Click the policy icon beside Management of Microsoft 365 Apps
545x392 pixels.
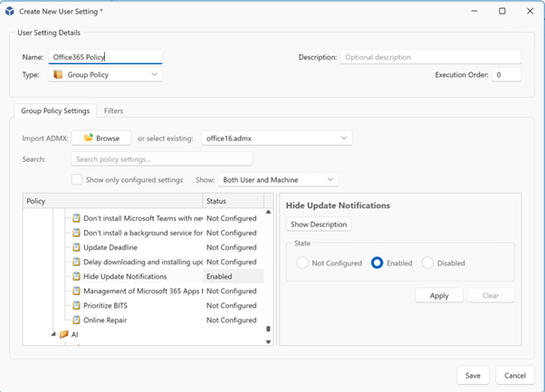click(x=77, y=292)
